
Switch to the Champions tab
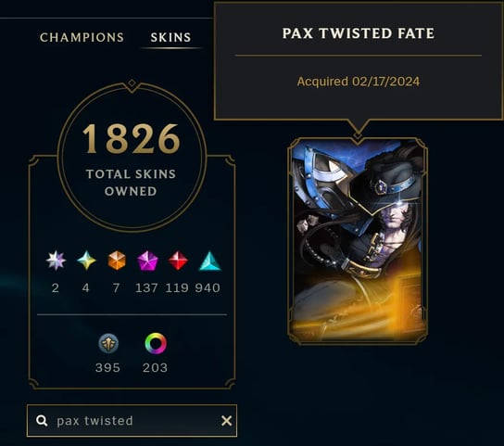[x=82, y=37]
